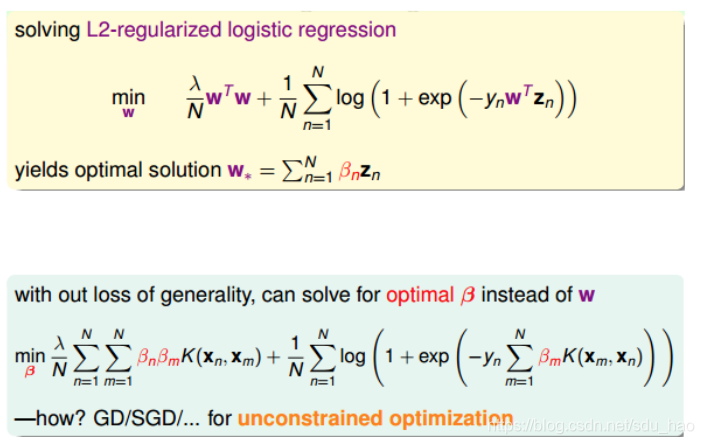Click the purple w-star symbol
Image resolution: width=704 pixels, height=444 pixels.
(x=239, y=171)
